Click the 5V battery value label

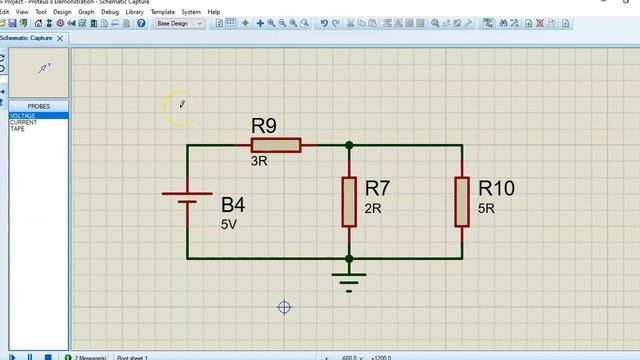[229, 224]
